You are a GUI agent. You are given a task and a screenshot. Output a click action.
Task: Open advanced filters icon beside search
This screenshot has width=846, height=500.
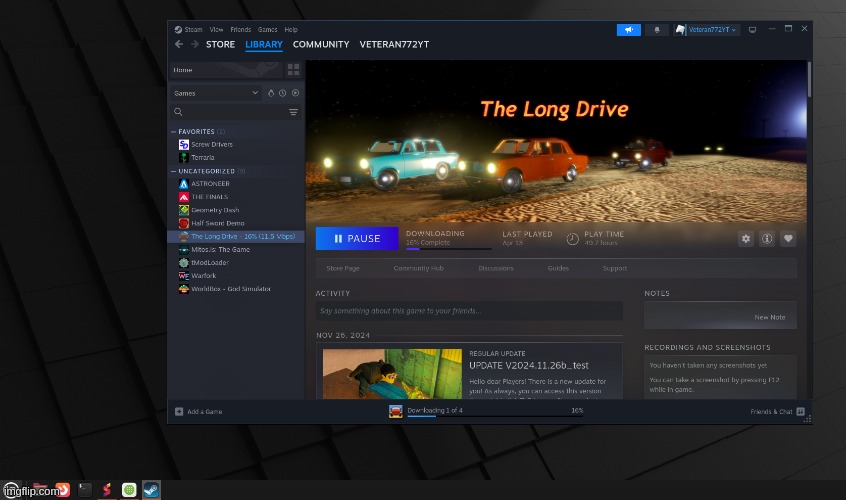click(x=293, y=112)
